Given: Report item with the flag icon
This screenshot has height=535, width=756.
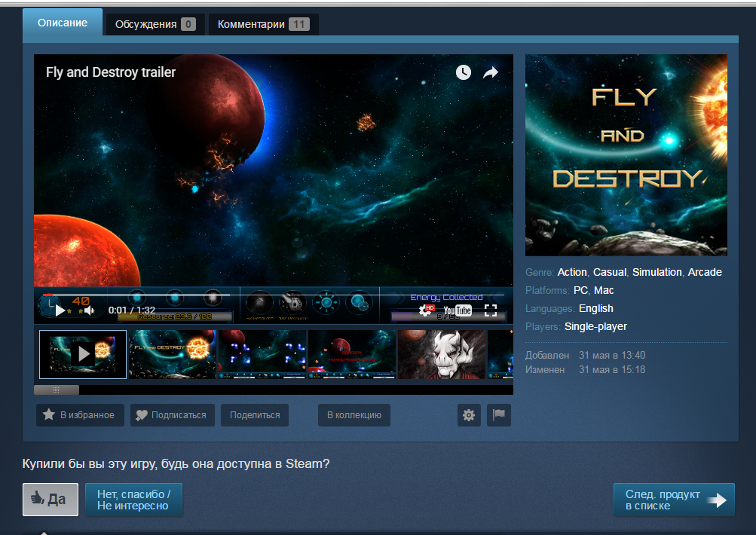Looking at the screenshot, I should [498, 415].
